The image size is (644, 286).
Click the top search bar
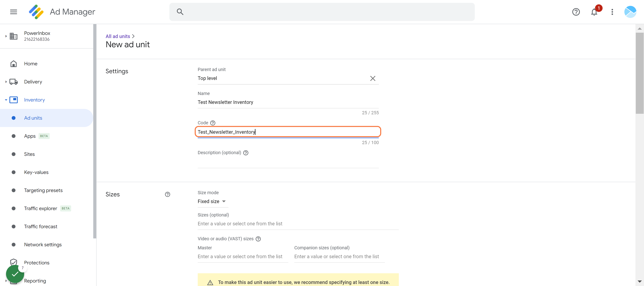[x=322, y=12]
